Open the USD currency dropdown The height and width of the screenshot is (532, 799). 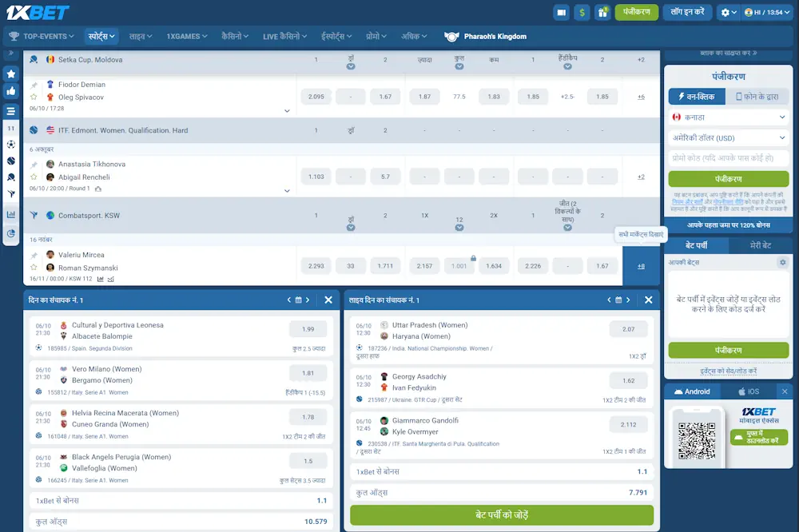pyautogui.click(x=728, y=137)
